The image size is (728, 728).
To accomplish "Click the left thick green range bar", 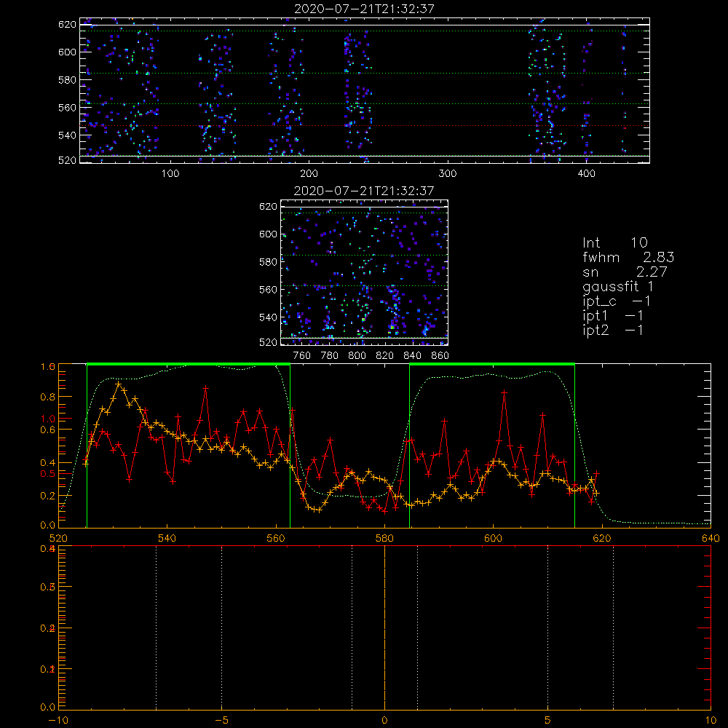I will [189, 364].
